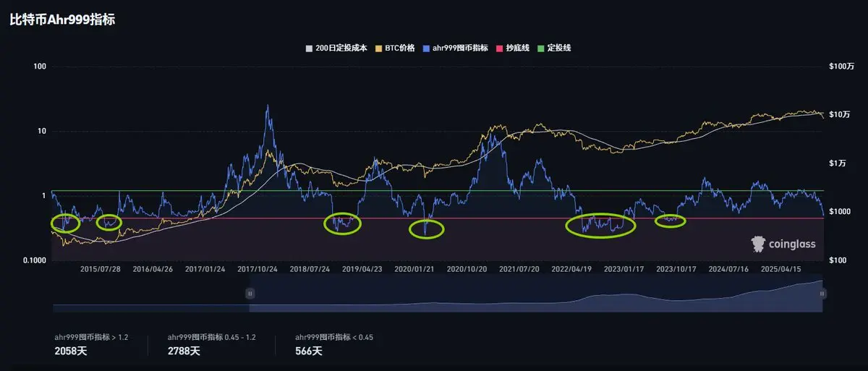
Task: Select the 566天 value
Action: [x=309, y=351]
